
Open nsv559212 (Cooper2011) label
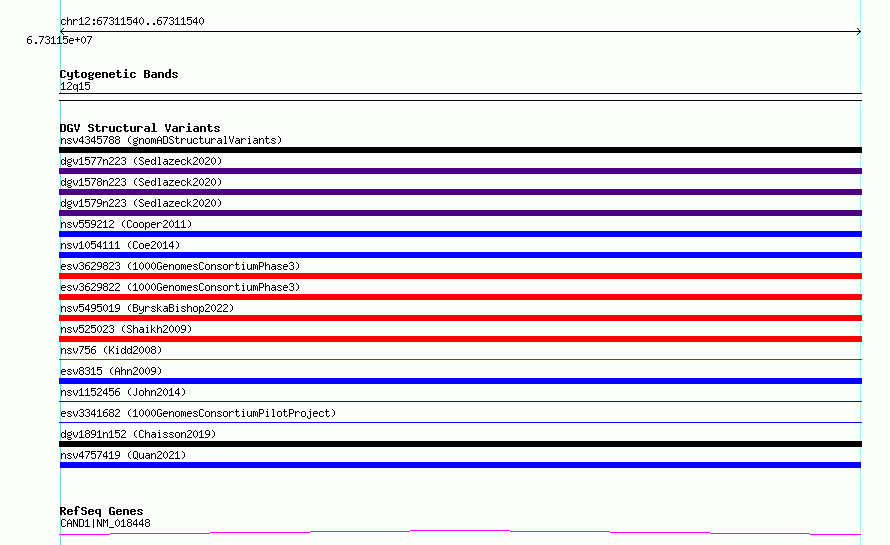126,224
